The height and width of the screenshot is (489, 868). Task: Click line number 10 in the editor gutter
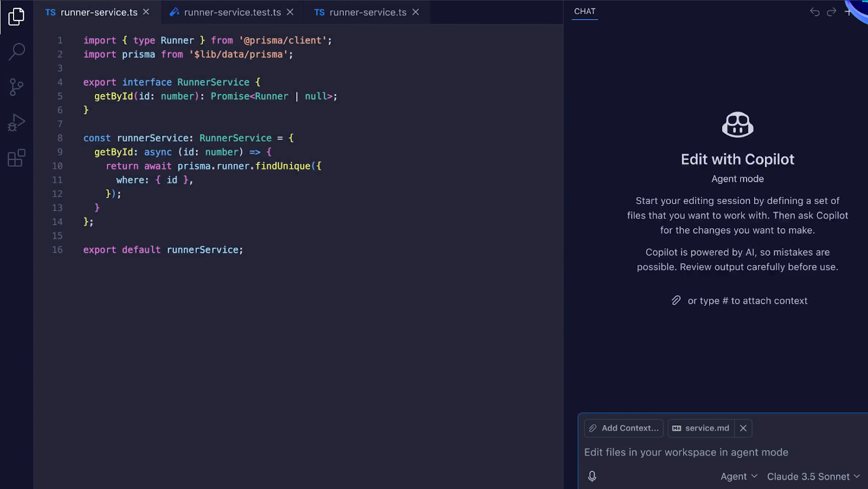point(58,166)
